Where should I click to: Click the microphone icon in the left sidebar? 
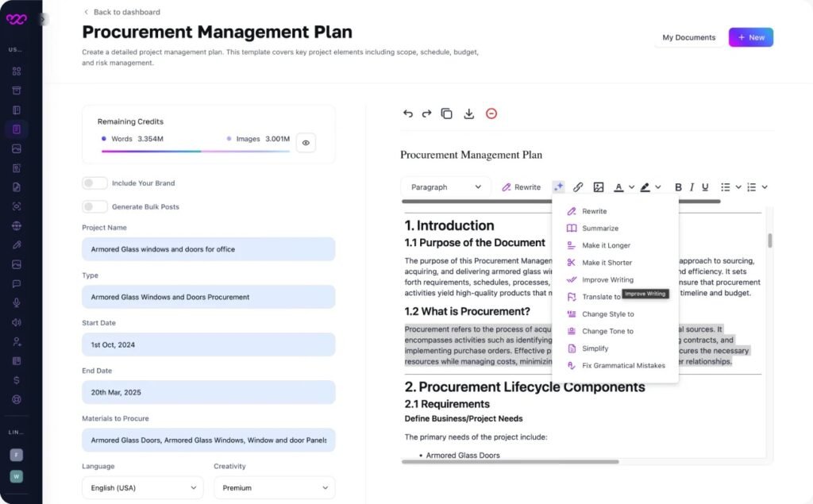pos(17,303)
